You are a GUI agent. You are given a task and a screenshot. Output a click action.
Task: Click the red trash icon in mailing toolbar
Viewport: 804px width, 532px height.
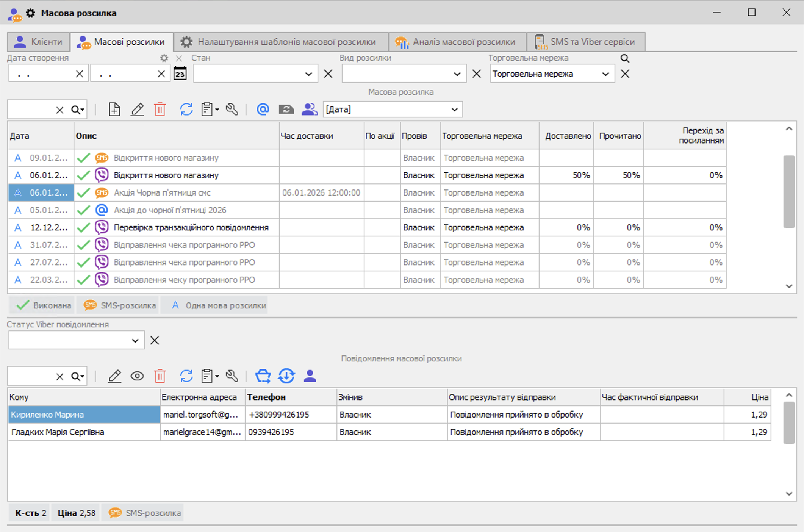pos(160,110)
